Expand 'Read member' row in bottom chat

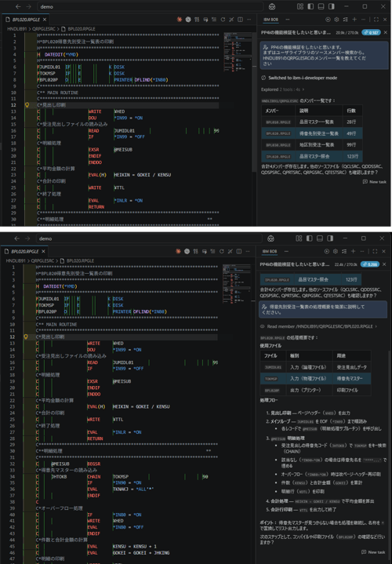point(318,326)
